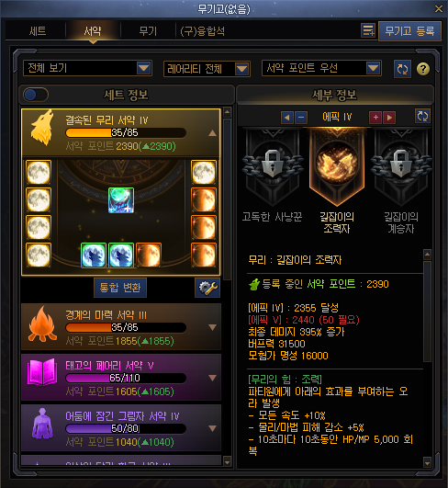
Task: Select the locked 고독한 사냥꾼 banner
Action: click(273, 167)
